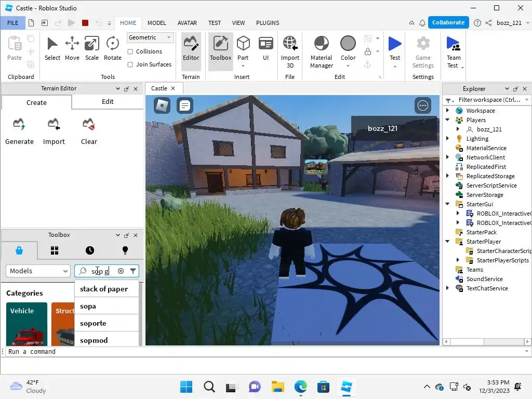Select the Select tool arrow
Screen dimensions: 532x399
pos(52,48)
